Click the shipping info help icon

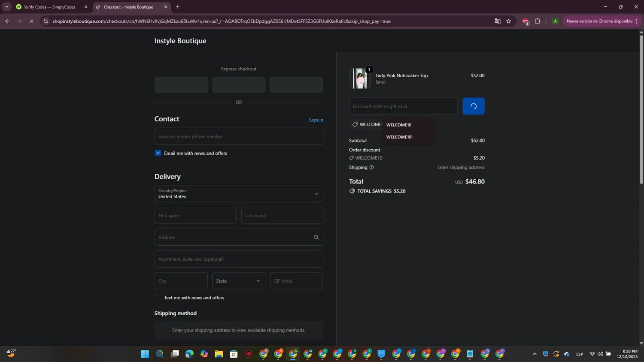371,167
